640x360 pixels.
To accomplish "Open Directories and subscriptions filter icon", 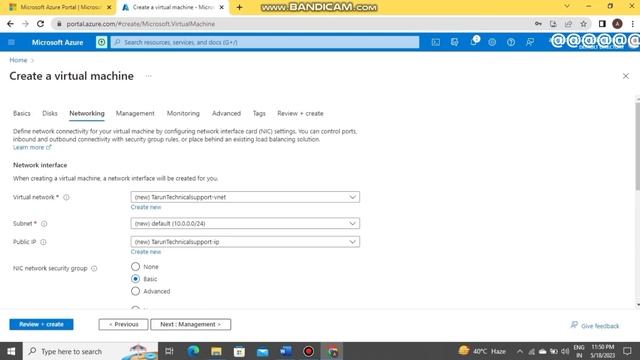I will coord(454,42).
